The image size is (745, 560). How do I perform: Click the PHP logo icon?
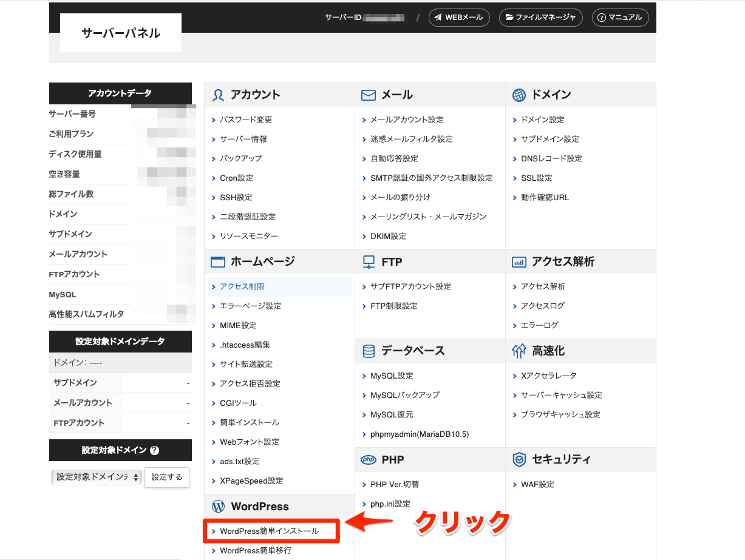point(368,460)
